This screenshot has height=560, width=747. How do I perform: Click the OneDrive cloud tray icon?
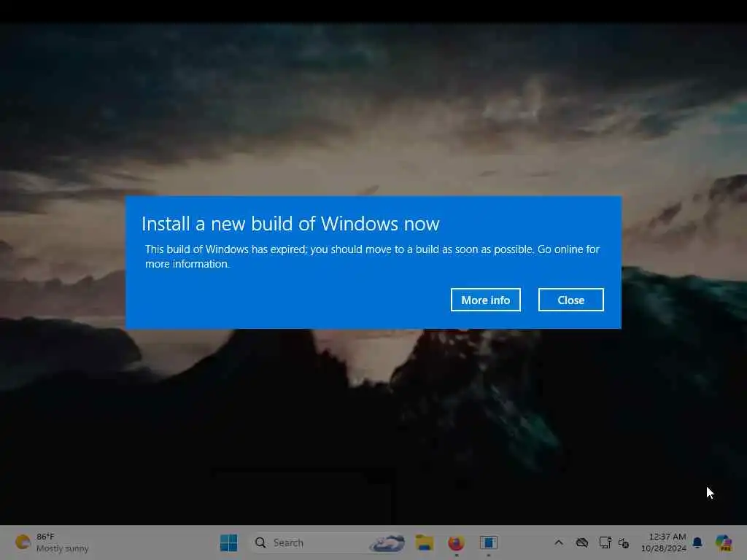(581, 542)
